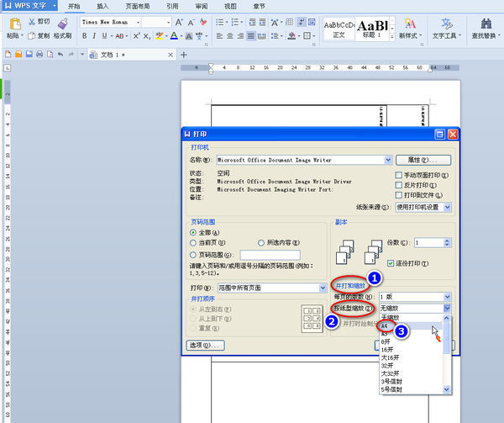Apply Underline formatting
Screen dimensions: 504x423
point(104,36)
